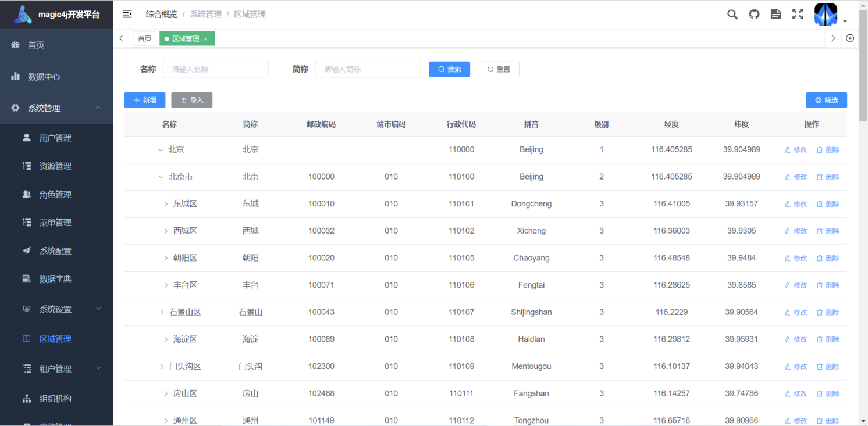
Task: Collapse sidebar with hamburger icon
Action: click(x=127, y=14)
